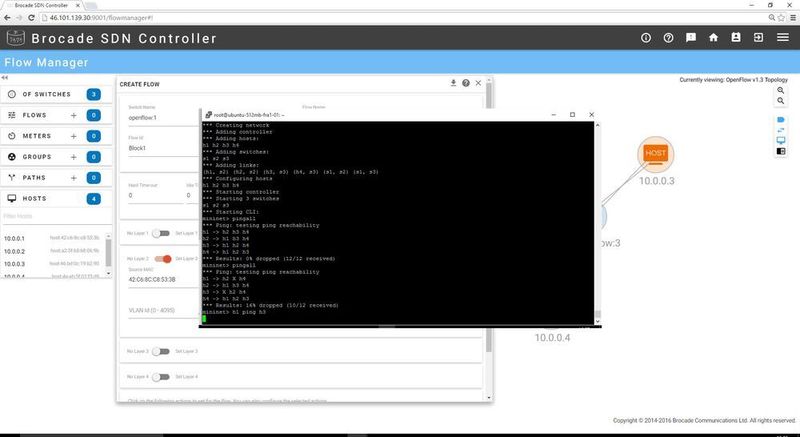Enable the Layer 3 switch

[161, 351]
